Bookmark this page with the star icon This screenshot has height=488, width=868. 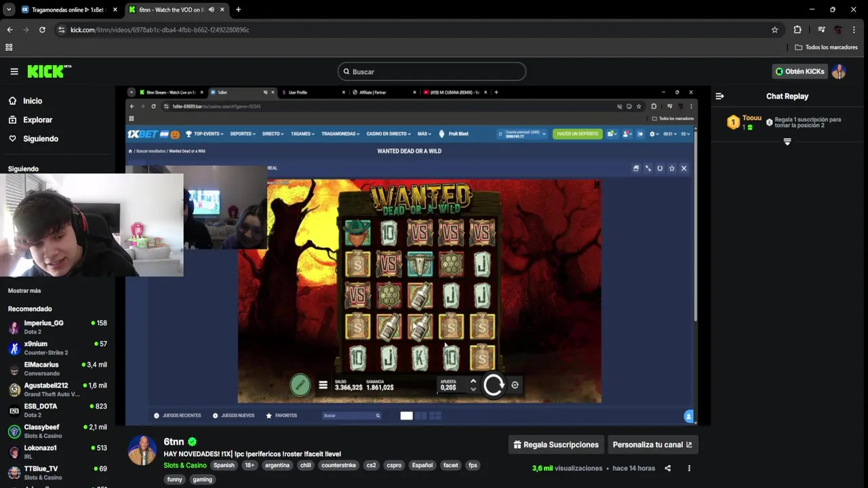pos(774,30)
